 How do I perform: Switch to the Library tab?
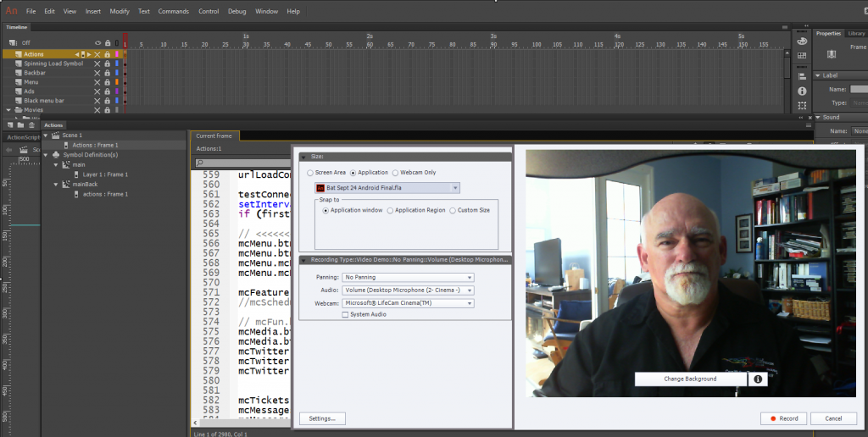point(856,33)
